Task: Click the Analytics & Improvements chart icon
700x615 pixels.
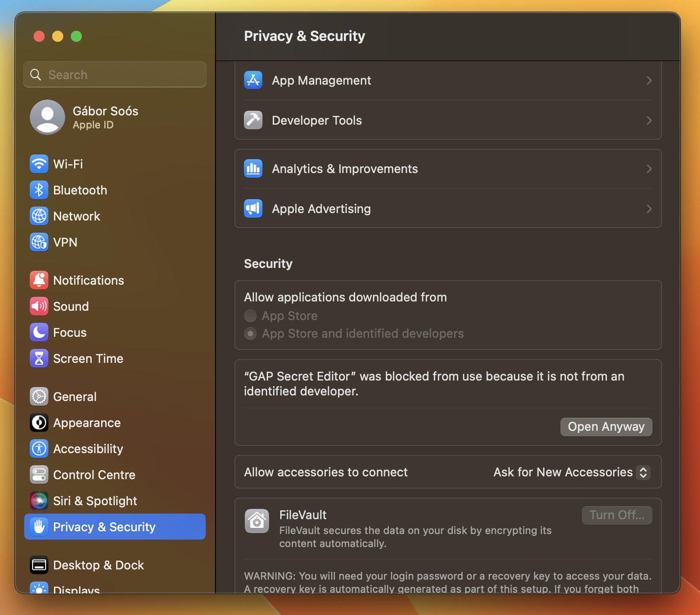Action: pos(253,168)
